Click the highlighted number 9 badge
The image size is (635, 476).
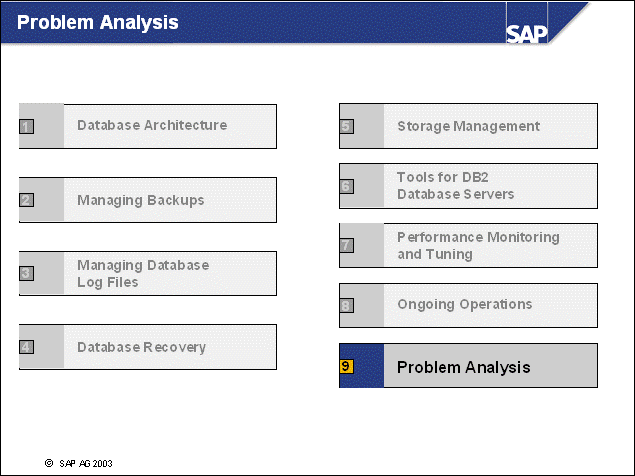[x=347, y=367]
